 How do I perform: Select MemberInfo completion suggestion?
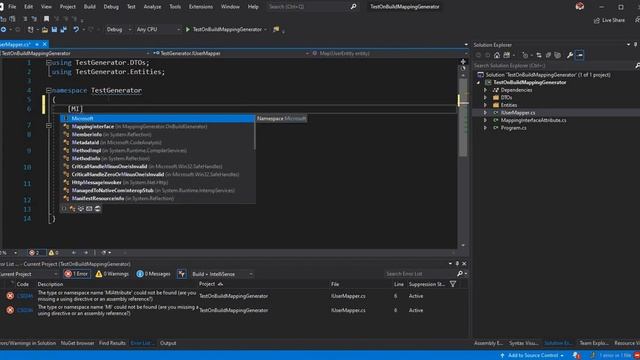[157, 134]
